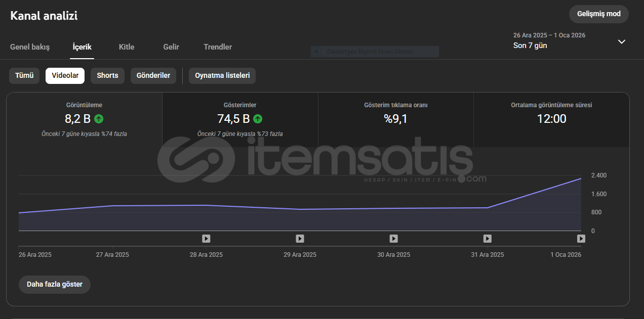Switch to the Kitle tab

pos(127,47)
